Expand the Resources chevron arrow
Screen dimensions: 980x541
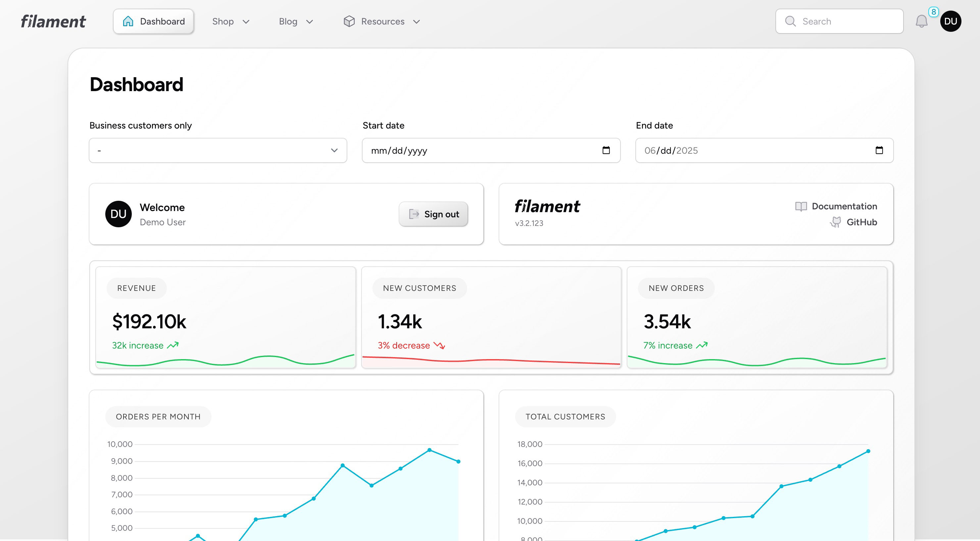pos(416,22)
